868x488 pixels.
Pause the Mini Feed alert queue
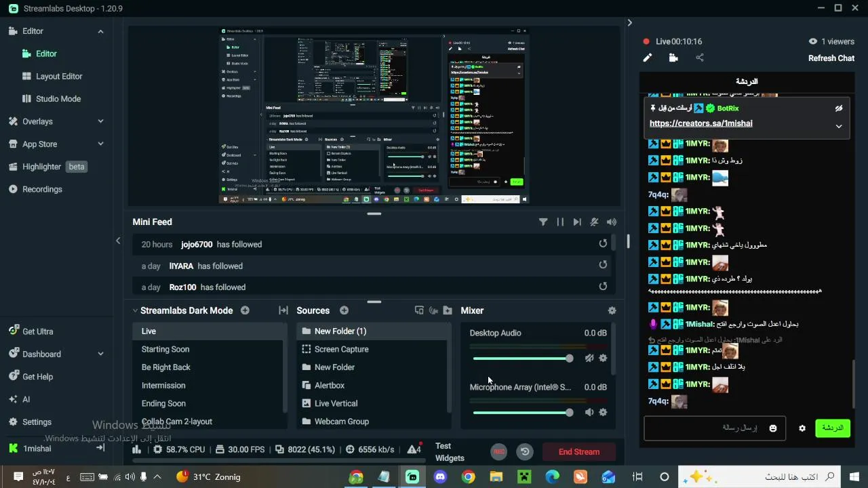[x=560, y=222]
